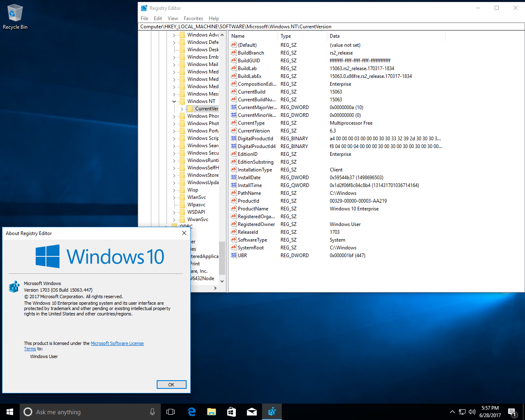Click the BuildGUID string value icon
Viewport: 525px width, 420px height.
[234, 60]
